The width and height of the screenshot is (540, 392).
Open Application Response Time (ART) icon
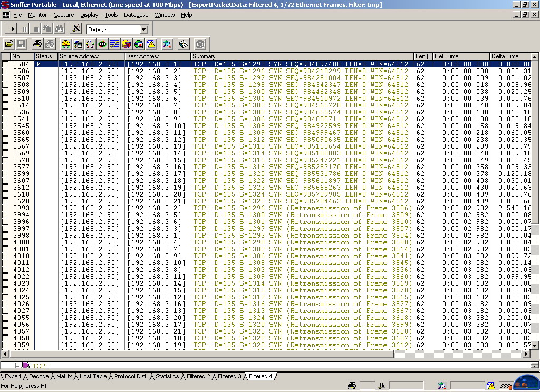tap(102, 44)
